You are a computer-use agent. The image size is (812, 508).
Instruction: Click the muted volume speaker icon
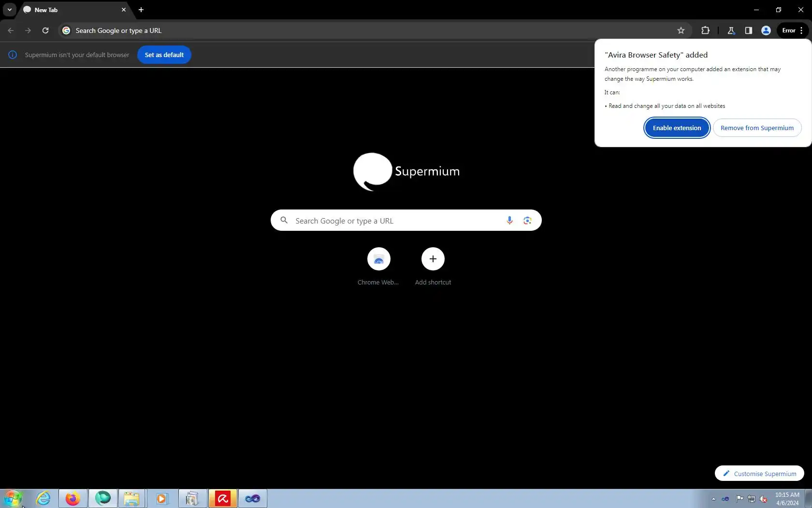tap(764, 499)
